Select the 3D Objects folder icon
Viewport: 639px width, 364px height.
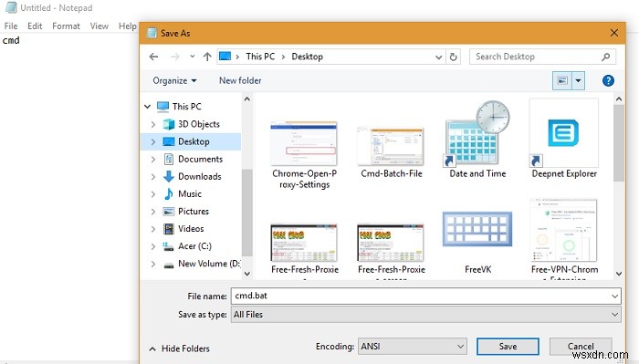pos(168,124)
